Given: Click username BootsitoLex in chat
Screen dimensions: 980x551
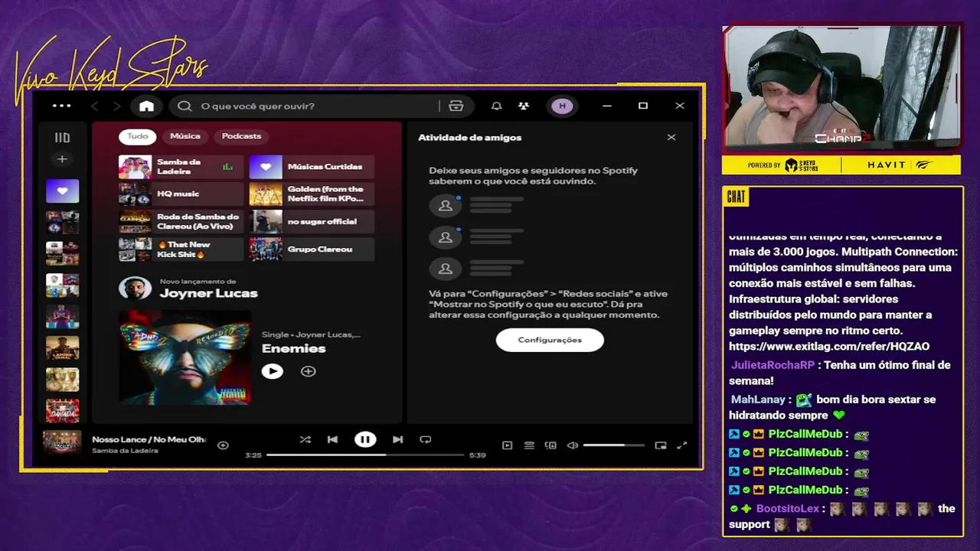Looking at the screenshot, I should click(788, 509).
